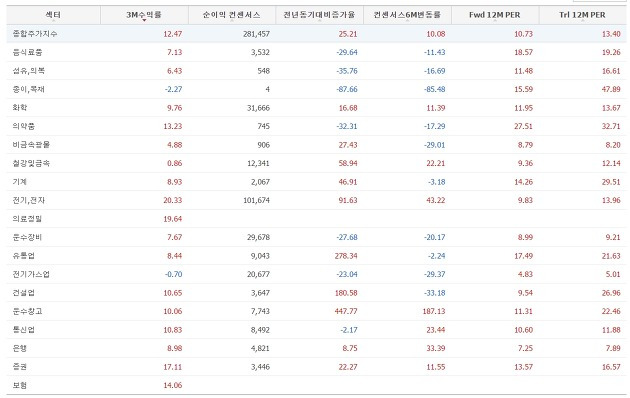Select the 건설업 sector row

(x=316, y=292)
